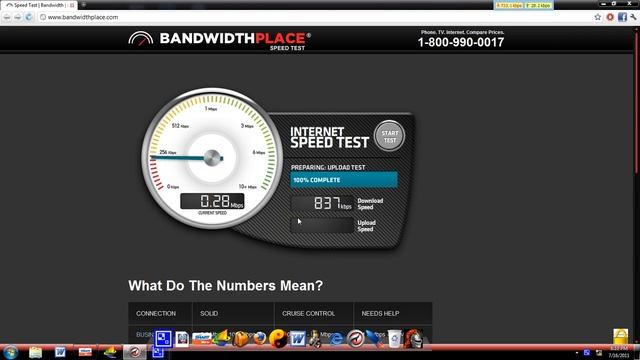Click the speedometer gauge needle hub
640x360 pixels.
(x=212, y=158)
